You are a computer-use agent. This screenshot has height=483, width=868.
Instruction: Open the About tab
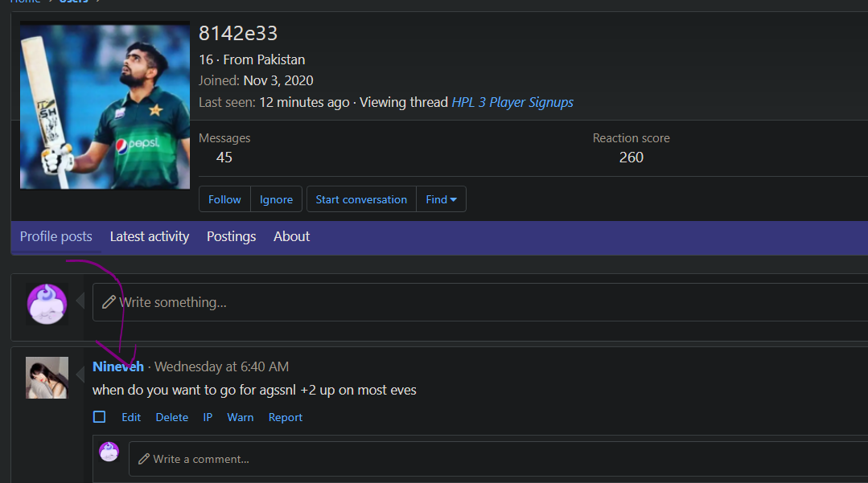[292, 237]
